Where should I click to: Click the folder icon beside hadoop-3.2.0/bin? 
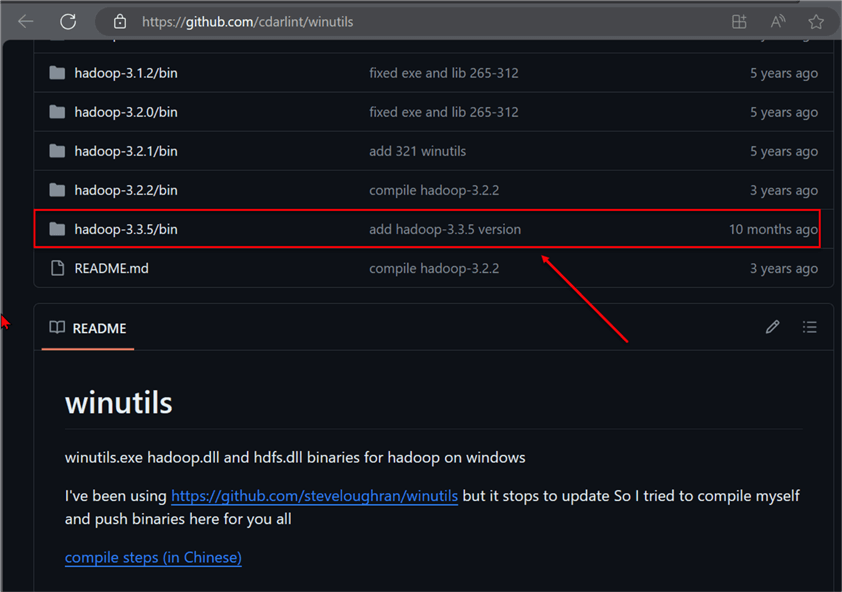tap(57, 112)
